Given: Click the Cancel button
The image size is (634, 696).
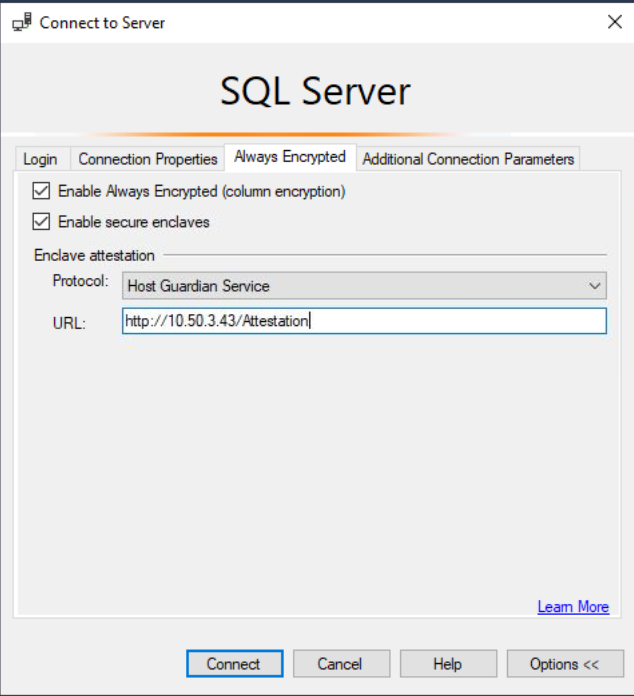Looking at the screenshot, I should click(x=341, y=664).
